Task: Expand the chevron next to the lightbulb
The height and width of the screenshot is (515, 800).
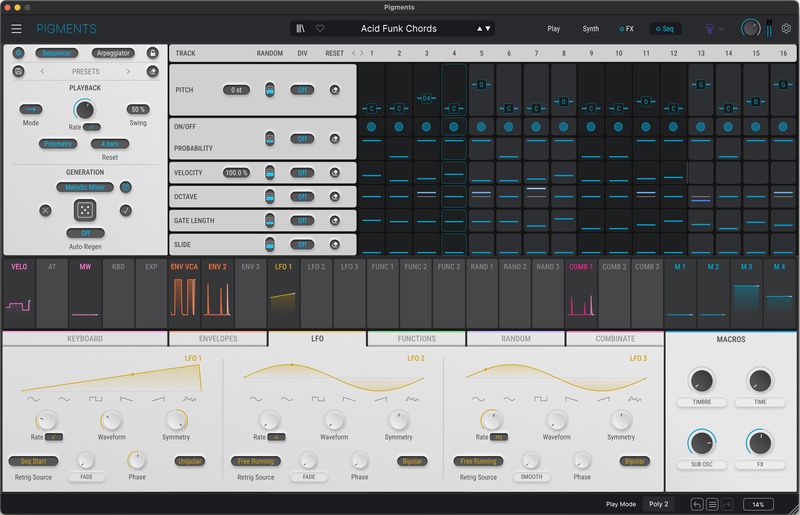Action: coord(721,29)
